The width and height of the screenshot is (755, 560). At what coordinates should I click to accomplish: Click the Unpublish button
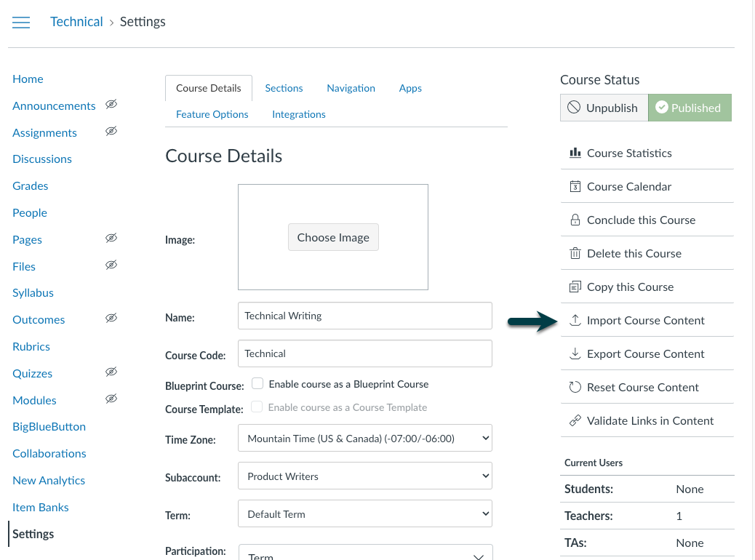coord(603,108)
